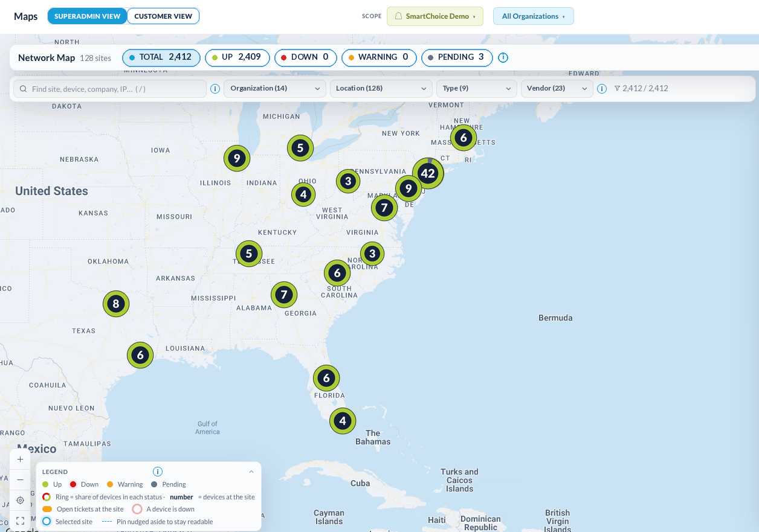The width and height of the screenshot is (759, 532).
Task: Click the Cuba label on the map
Action: (x=360, y=483)
